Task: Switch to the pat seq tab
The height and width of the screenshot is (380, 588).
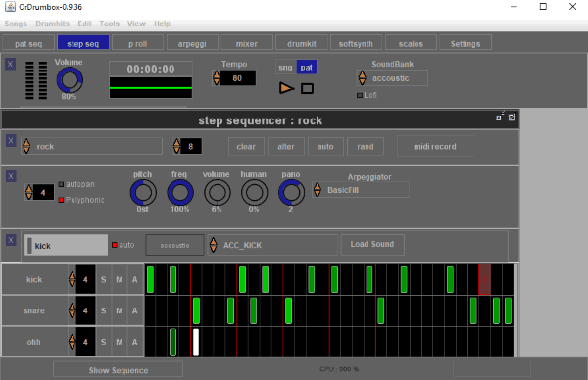Action: coord(28,43)
